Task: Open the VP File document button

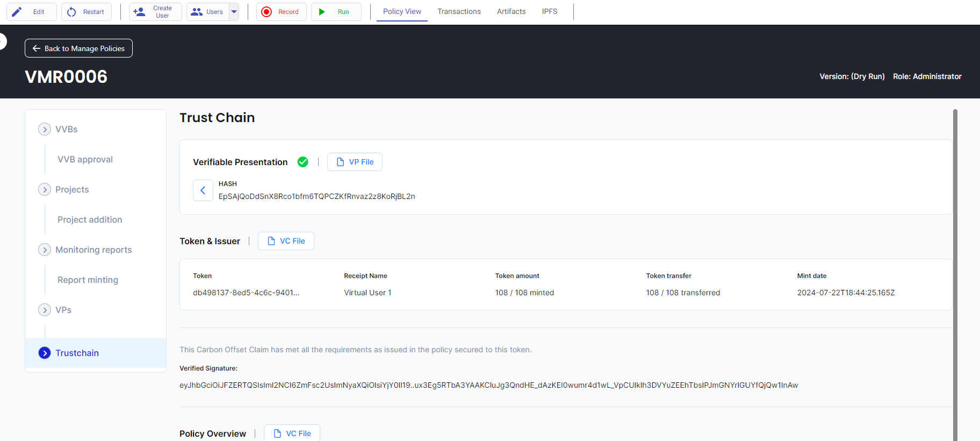Action: (x=355, y=162)
